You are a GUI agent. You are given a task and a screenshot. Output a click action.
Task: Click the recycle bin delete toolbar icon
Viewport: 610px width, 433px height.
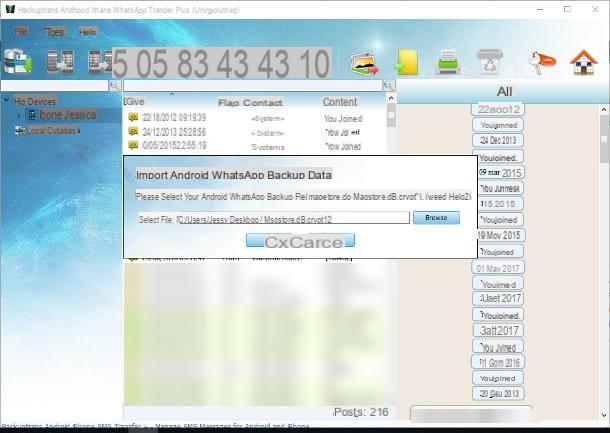[x=490, y=62]
